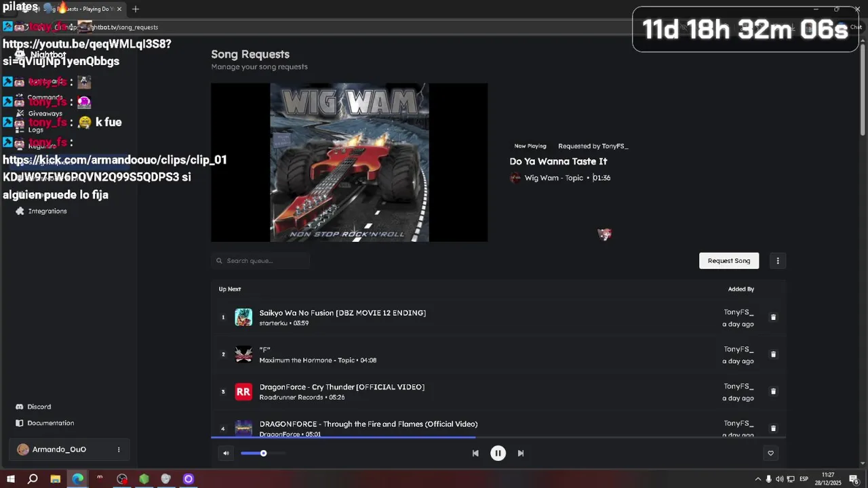Go back to the previous song
Image resolution: width=868 pixels, height=488 pixels.
point(475,453)
